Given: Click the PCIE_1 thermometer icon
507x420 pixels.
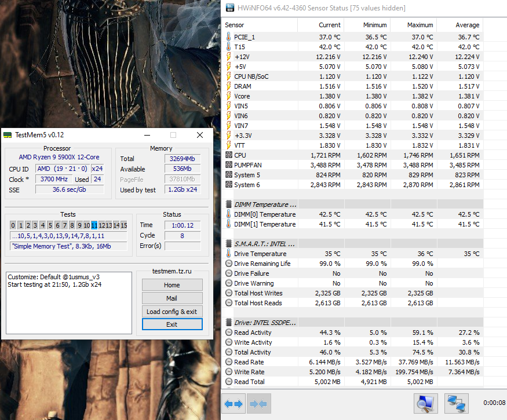Looking at the screenshot, I should coord(229,37).
